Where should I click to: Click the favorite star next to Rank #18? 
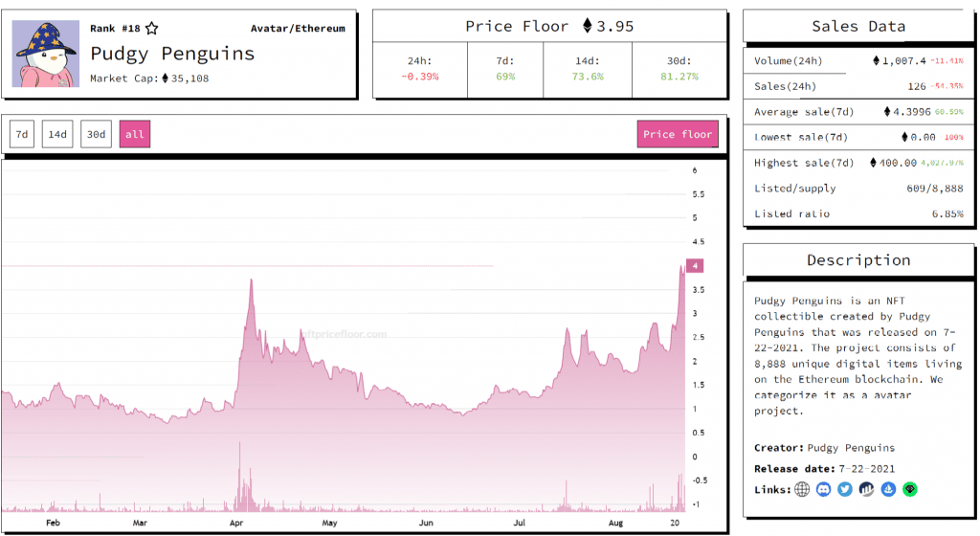(152, 28)
